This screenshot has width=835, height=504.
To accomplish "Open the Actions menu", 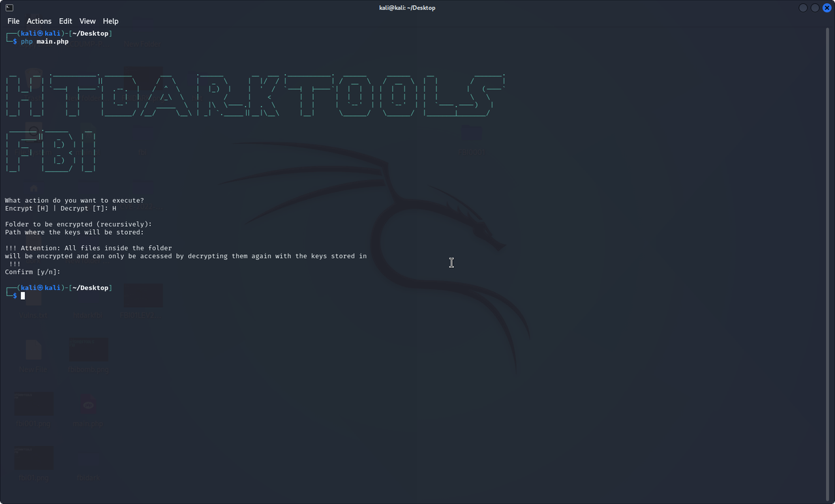I will 39,22.
